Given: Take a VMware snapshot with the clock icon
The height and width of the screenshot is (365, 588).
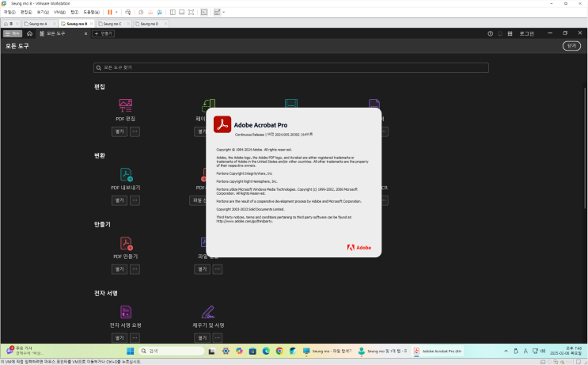Looking at the screenshot, I should 141,12.
